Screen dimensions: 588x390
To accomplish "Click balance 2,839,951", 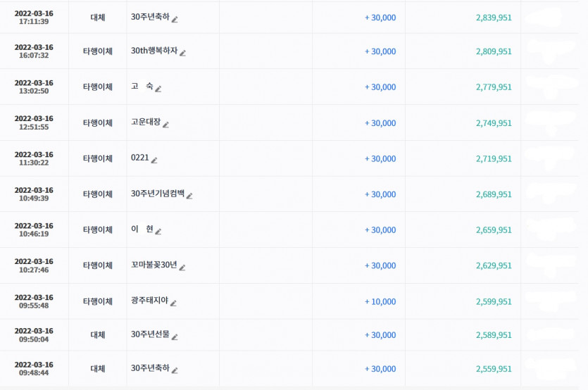I will click(494, 18).
